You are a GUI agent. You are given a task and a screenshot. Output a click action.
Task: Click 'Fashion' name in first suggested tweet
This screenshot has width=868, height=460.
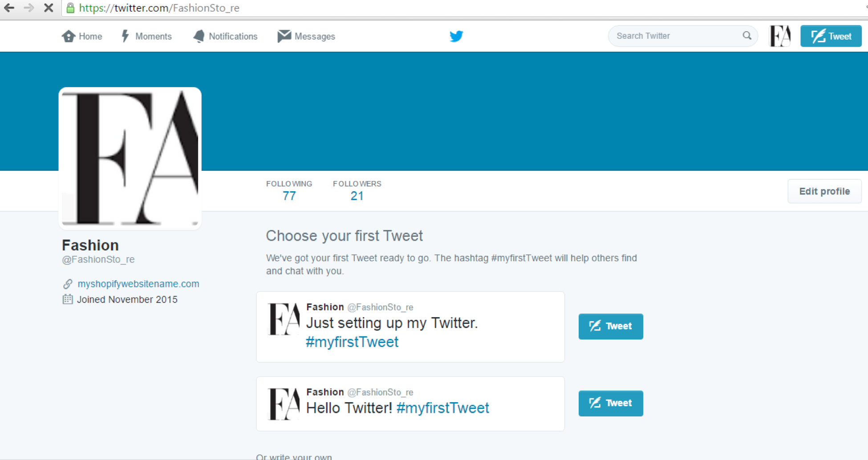(325, 307)
